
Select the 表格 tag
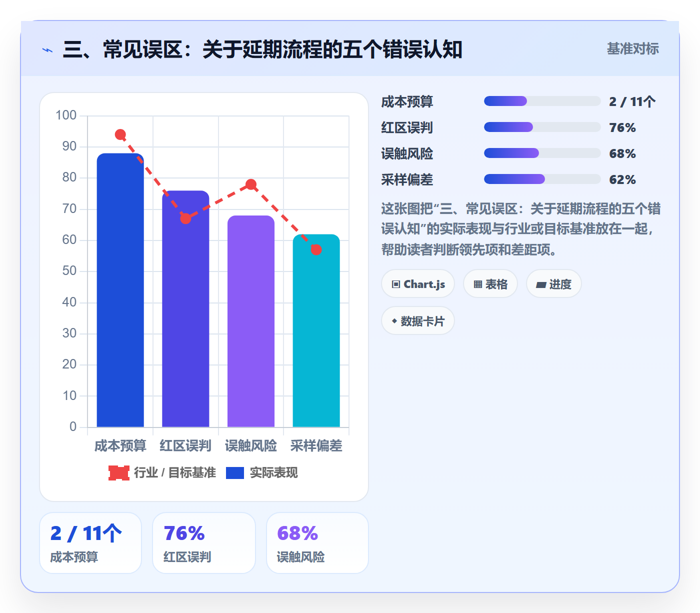(490, 284)
